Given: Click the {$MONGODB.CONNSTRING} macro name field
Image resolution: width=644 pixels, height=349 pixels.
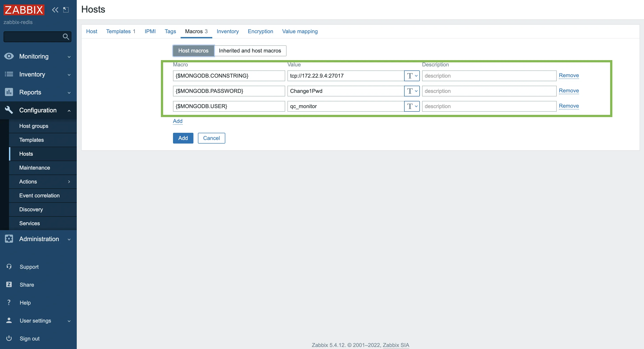Looking at the screenshot, I should tap(229, 76).
